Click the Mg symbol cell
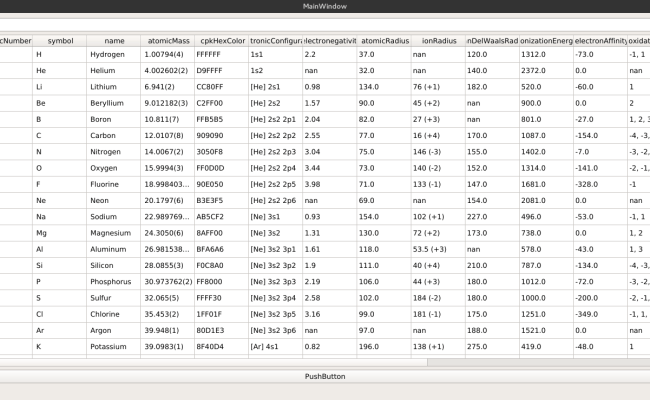The height and width of the screenshot is (400, 650). (60, 233)
